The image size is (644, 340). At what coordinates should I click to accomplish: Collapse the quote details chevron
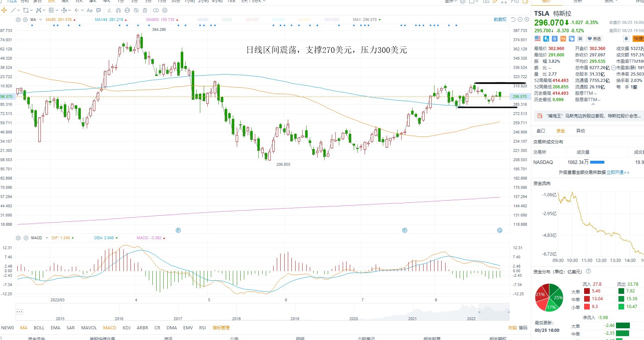pos(593,104)
